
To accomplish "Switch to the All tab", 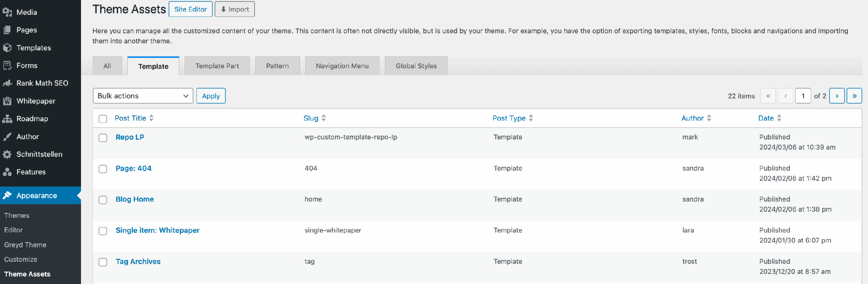I will point(107,66).
